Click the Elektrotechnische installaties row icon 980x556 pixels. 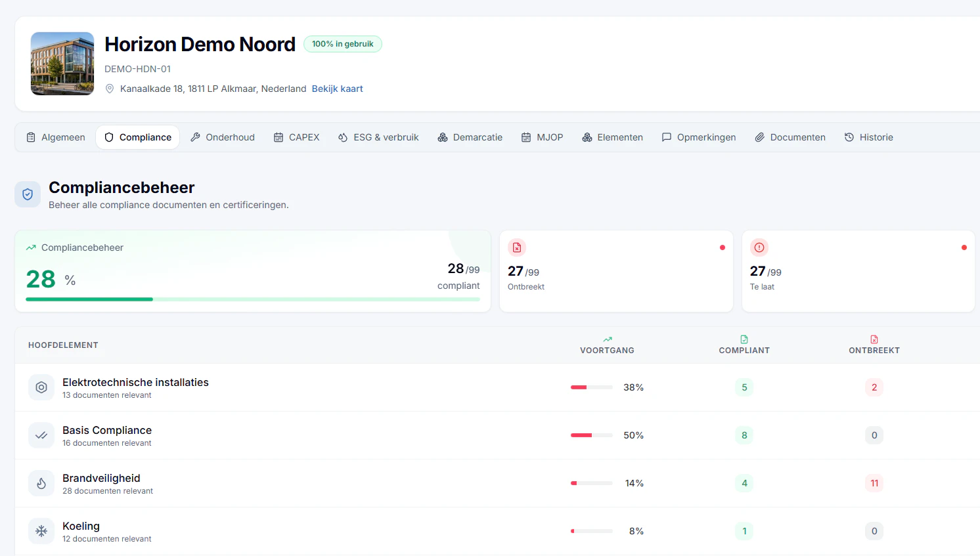[x=41, y=387]
